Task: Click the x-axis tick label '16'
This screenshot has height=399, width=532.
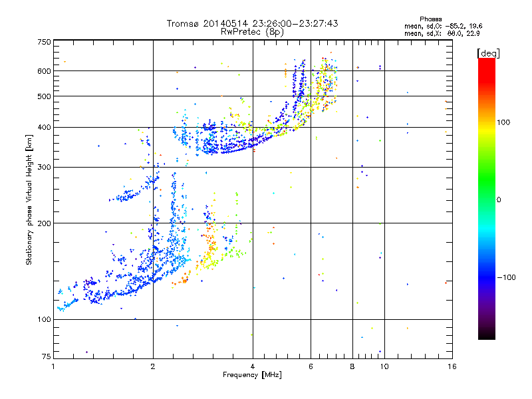Action: coord(452,366)
